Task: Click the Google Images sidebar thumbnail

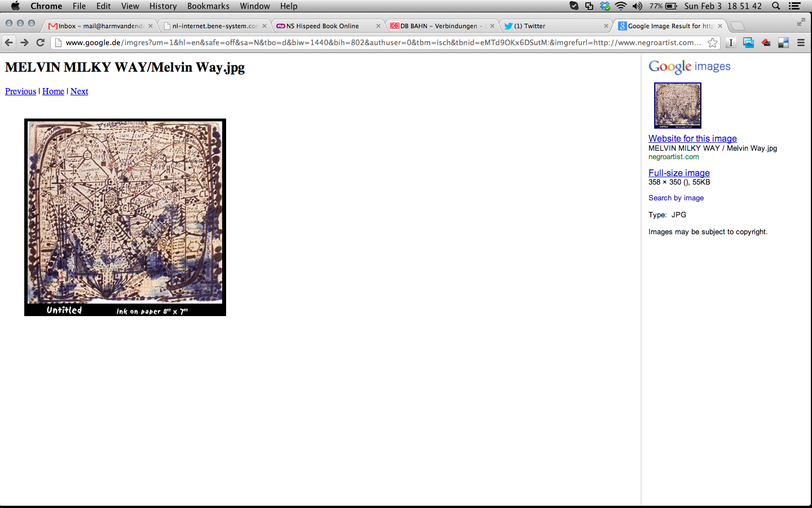Action: pos(677,106)
